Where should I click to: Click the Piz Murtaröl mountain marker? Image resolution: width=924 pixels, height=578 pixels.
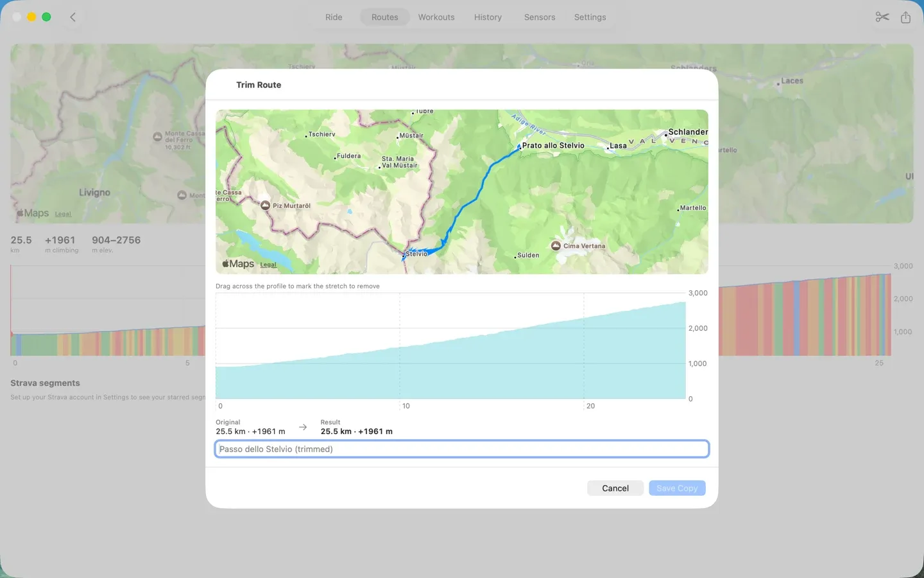point(265,206)
